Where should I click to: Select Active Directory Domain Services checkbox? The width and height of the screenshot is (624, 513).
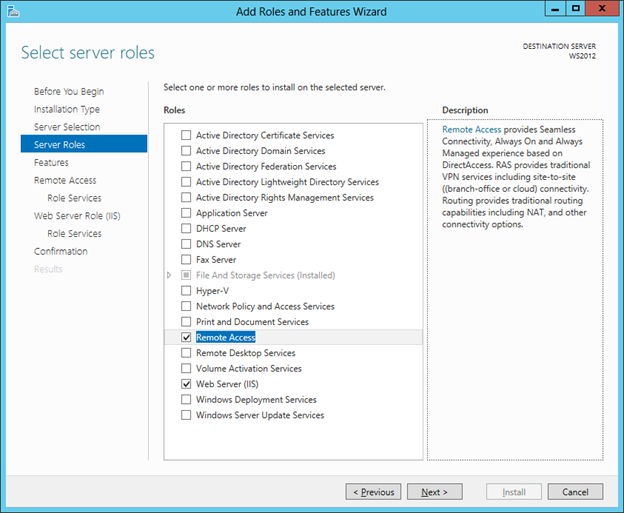pos(186,151)
